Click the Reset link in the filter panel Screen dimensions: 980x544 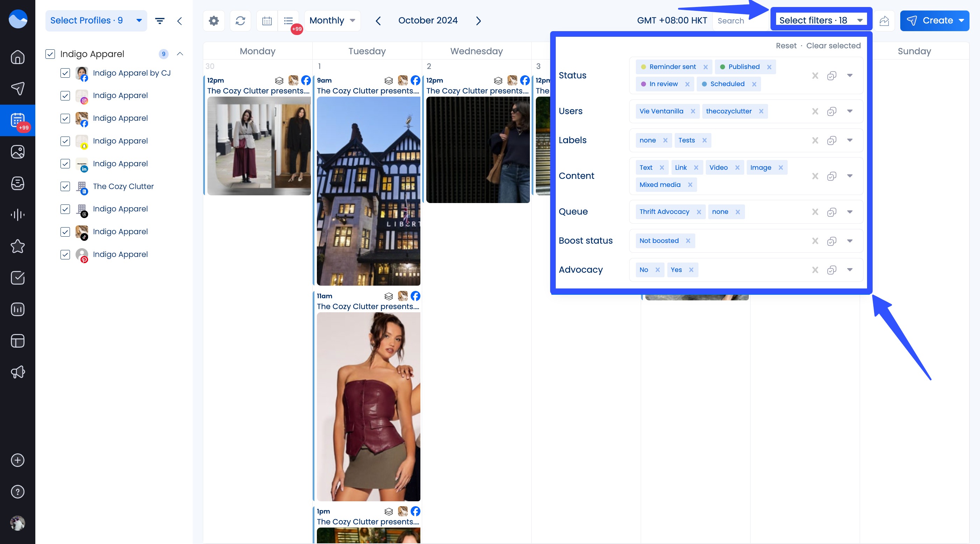(x=786, y=45)
